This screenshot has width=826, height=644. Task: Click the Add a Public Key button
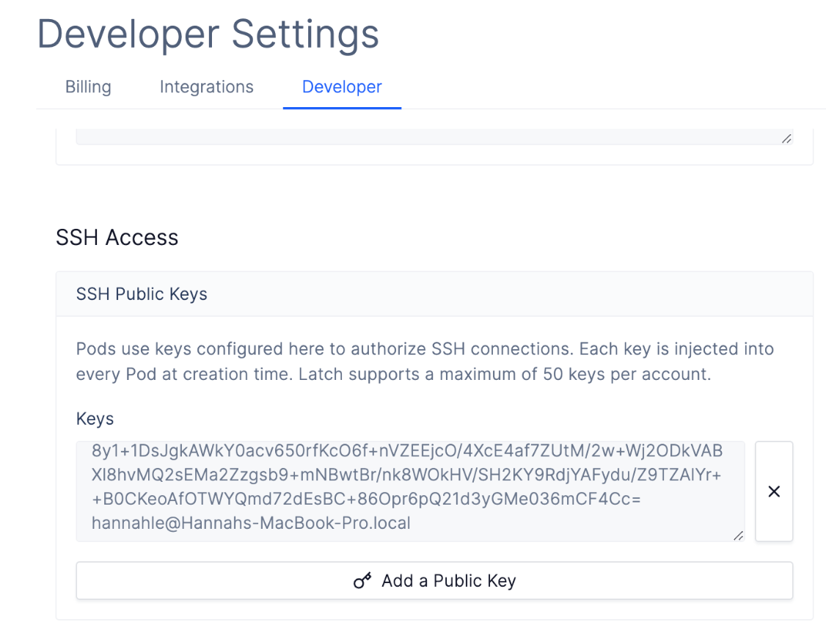(x=434, y=580)
